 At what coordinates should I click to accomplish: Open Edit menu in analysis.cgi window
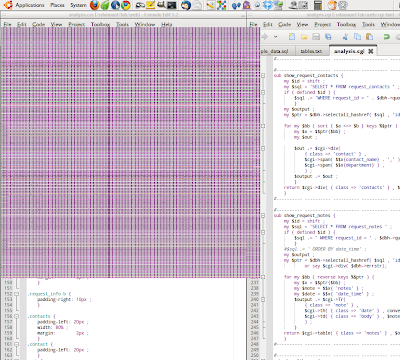268,24
